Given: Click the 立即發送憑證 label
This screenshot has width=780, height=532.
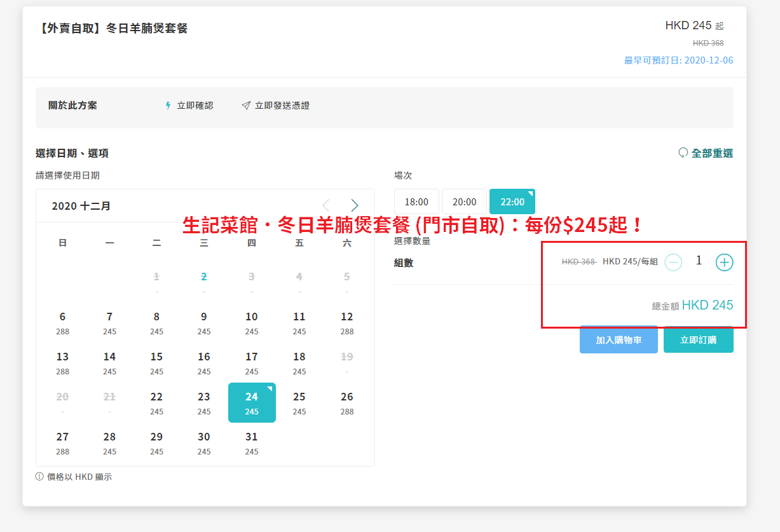Looking at the screenshot, I should [x=282, y=106].
